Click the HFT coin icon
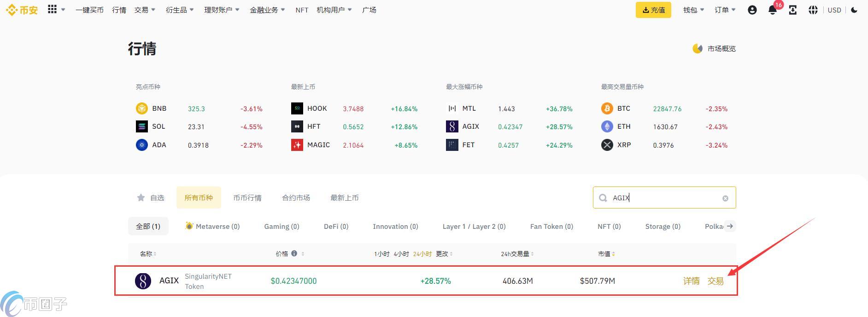868x317 pixels. point(297,126)
